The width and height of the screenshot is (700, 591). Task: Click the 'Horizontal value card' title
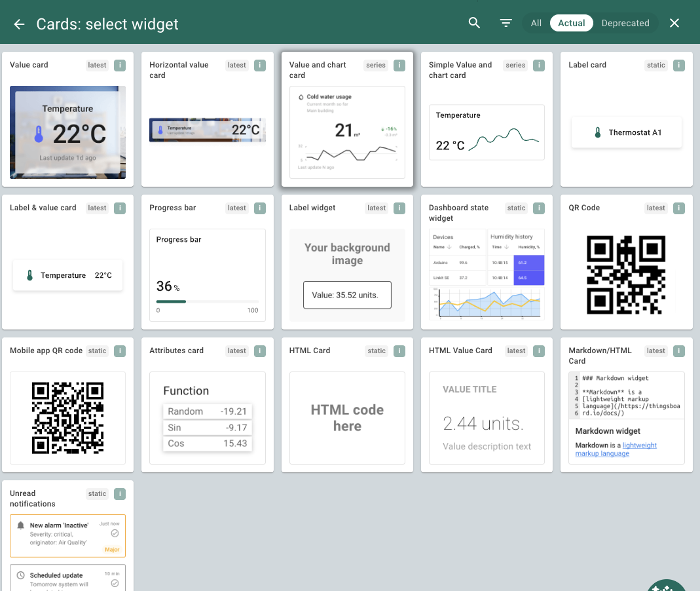pos(179,70)
